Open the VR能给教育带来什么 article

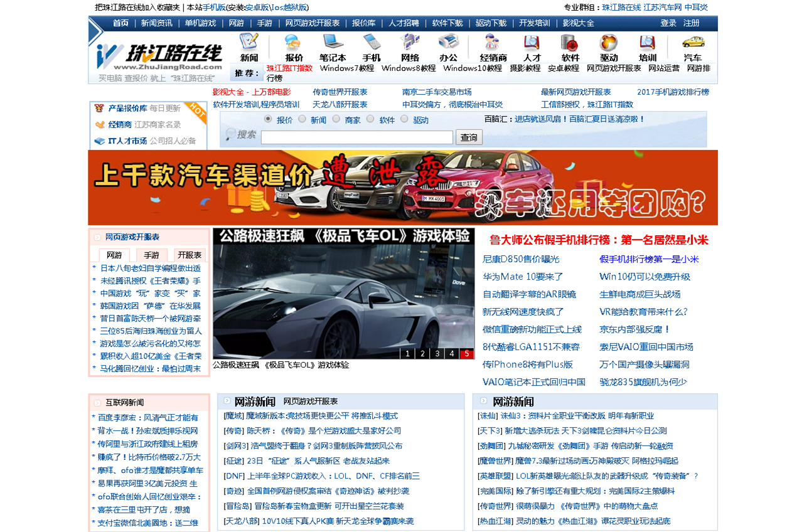pyautogui.click(x=643, y=312)
